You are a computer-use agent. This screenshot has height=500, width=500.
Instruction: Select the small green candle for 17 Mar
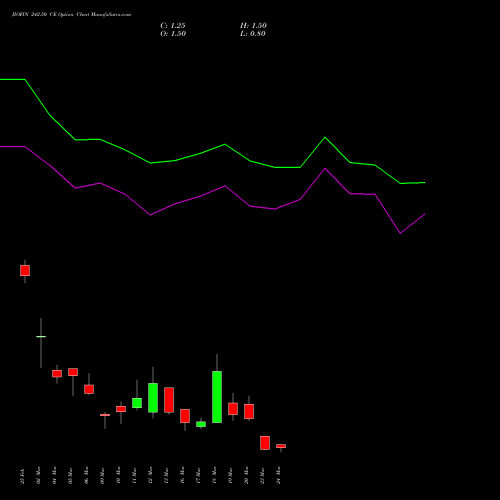point(201,424)
